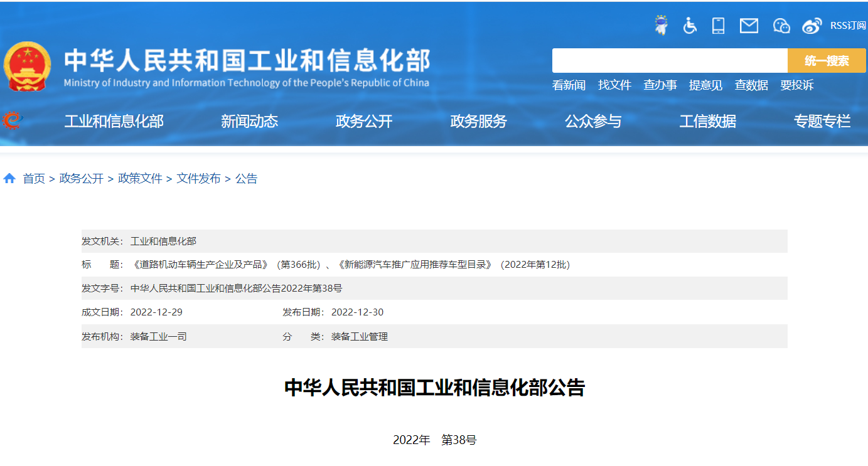Click the intelligent Q&A robot icon
This screenshot has height=466, width=868.
(x=660, y=25)
